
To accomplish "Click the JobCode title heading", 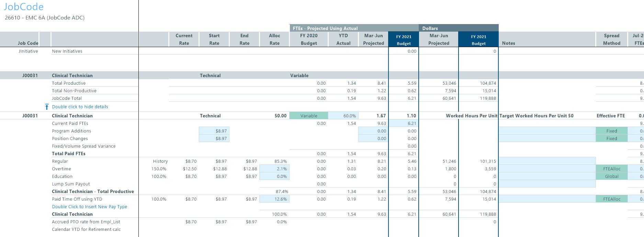I will click(x=24, y=7).
